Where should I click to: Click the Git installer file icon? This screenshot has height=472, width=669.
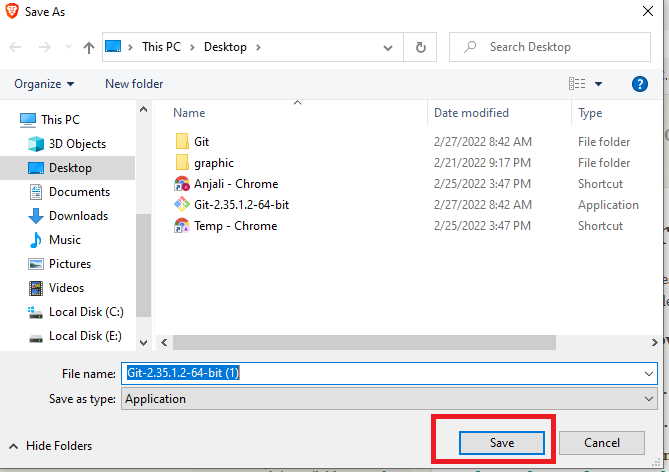(182, 204)
